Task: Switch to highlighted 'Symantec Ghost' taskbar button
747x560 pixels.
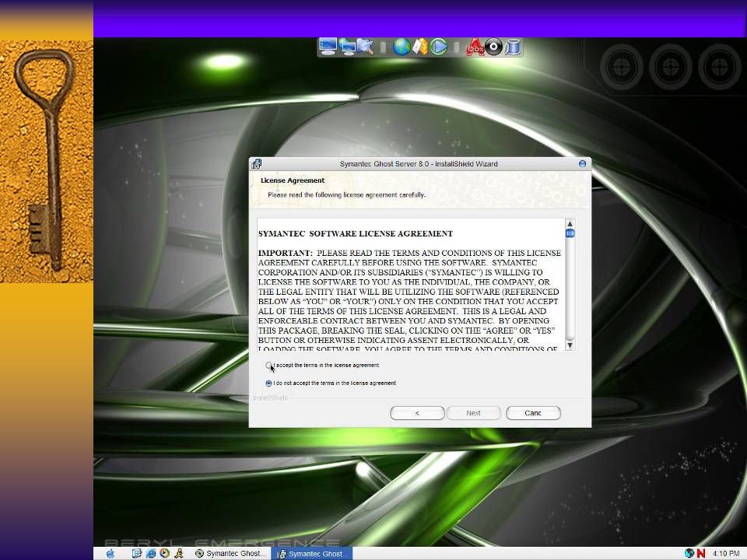Action: point(311,553)
